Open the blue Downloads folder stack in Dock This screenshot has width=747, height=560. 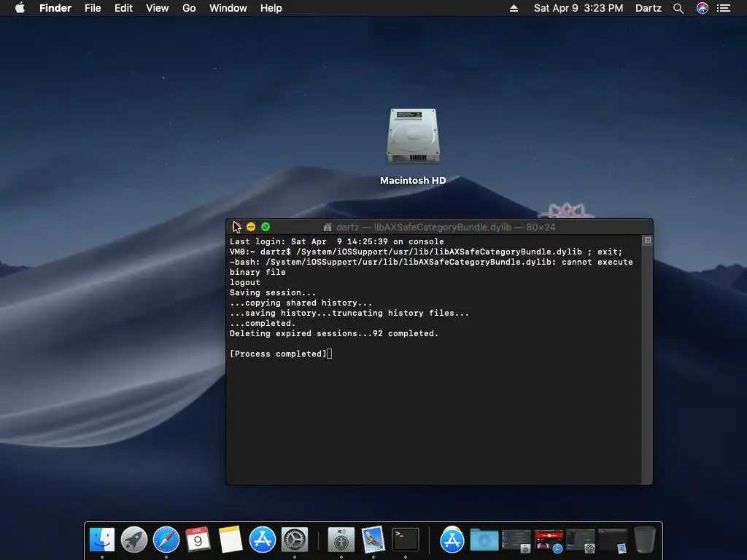tap(484, 540)
